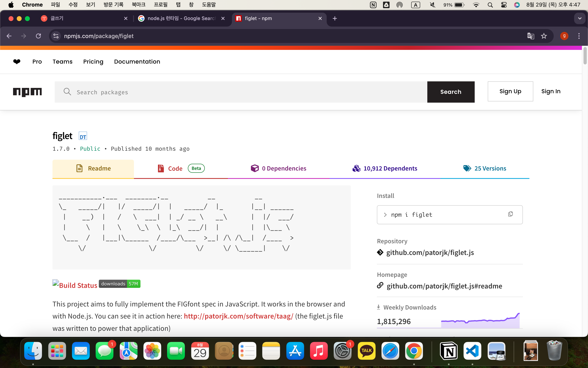
Task: Expand the Chrome tab search dropdown
Action: (580, 18)
